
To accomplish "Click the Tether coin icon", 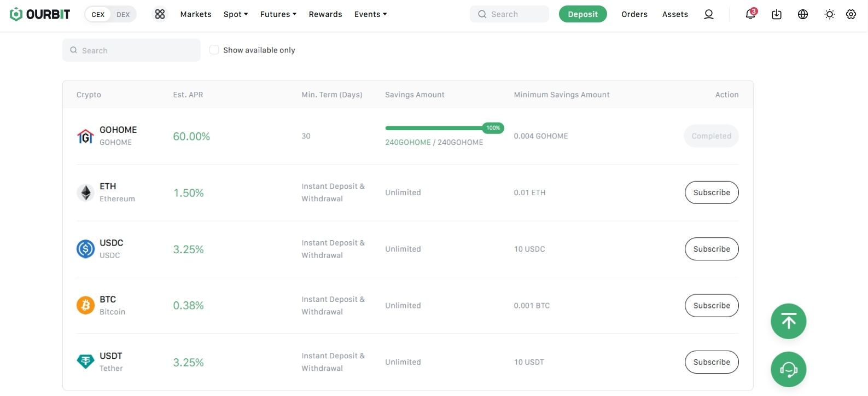I will tap(85, 362).
